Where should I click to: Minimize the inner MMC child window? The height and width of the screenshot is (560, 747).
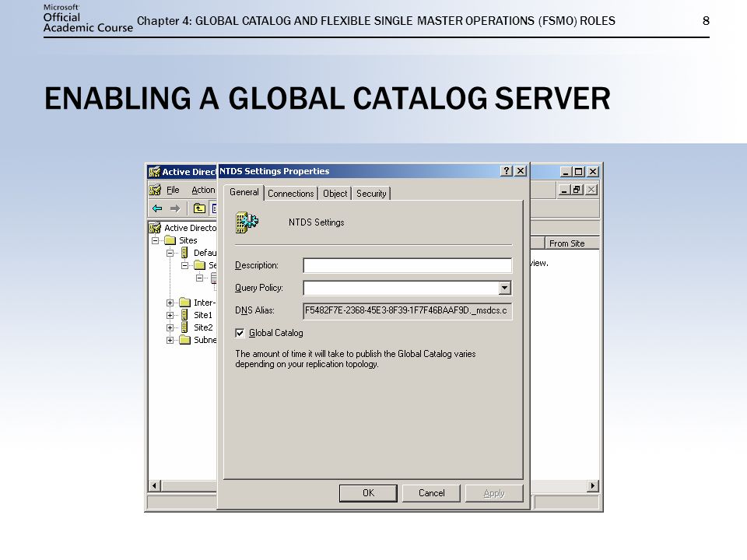[565, 190]
